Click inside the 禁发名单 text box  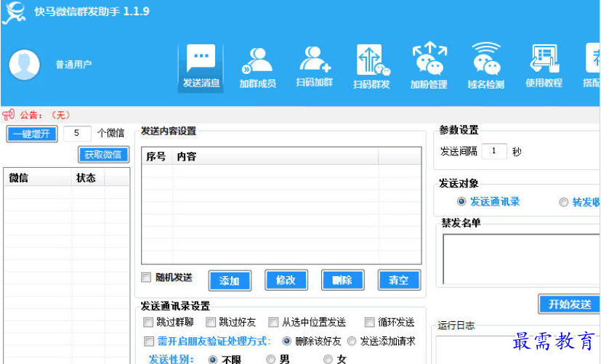[x=522, y=259]
